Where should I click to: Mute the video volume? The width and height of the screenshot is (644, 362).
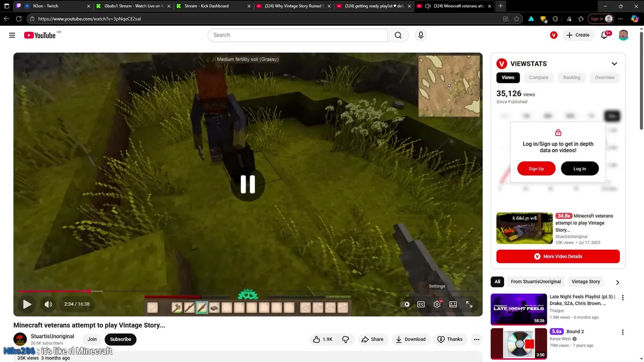click(x=48, y=304)
